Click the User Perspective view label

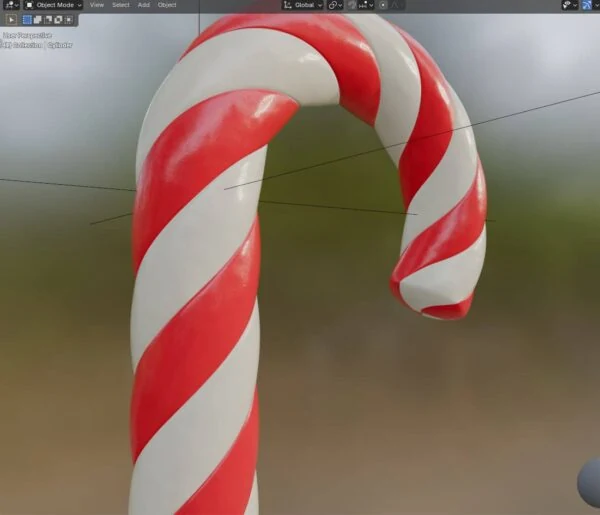[27, 36]
